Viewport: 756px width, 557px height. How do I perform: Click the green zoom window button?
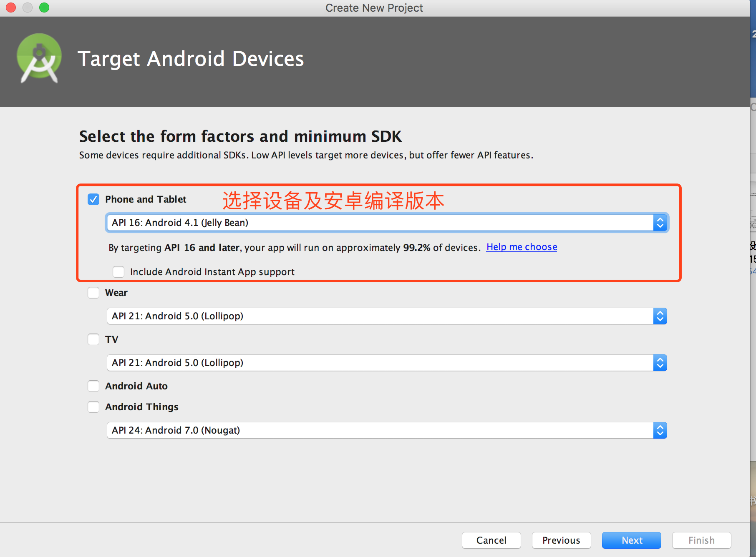coord(44,8)
